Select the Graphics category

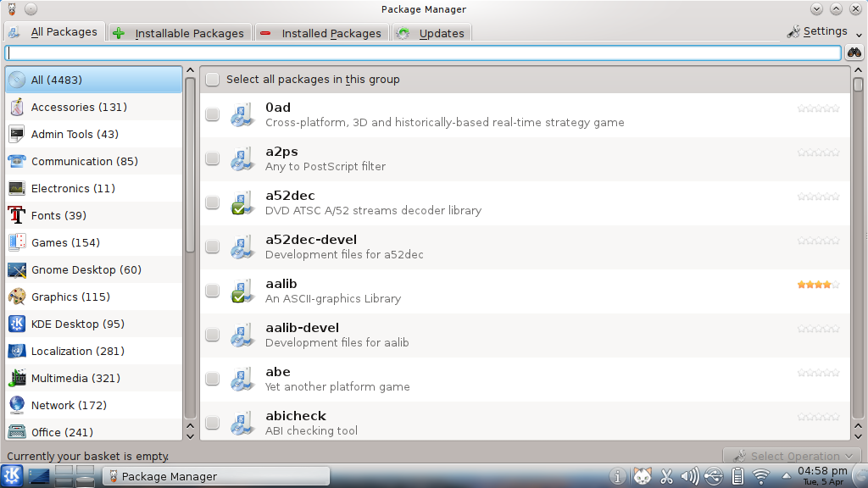click(x=93, y=297)
